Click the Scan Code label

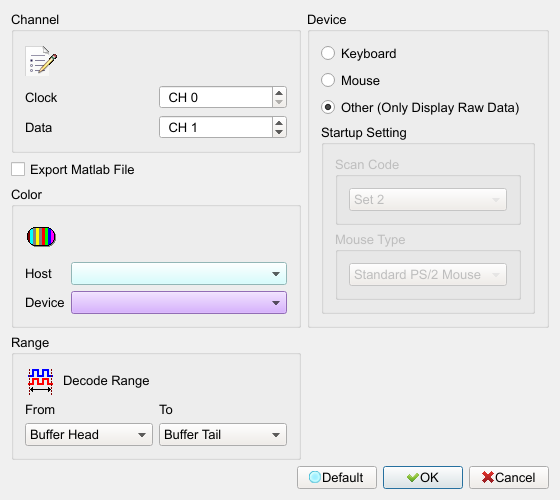pyautogui.click(x=367, y=165)
